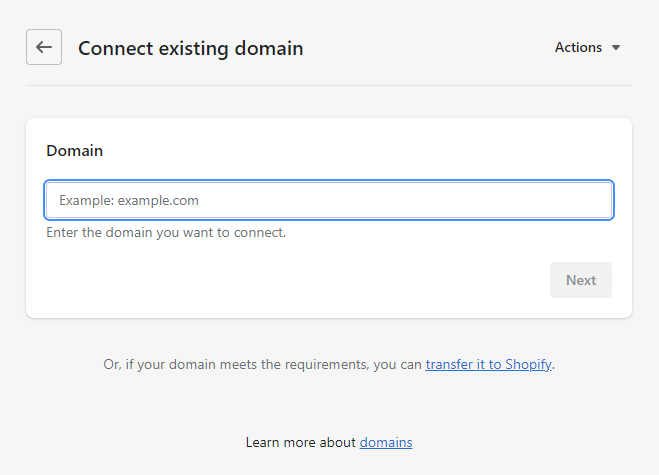
Task: Return to the previous page using the left arrow
Action: point(44,47)
